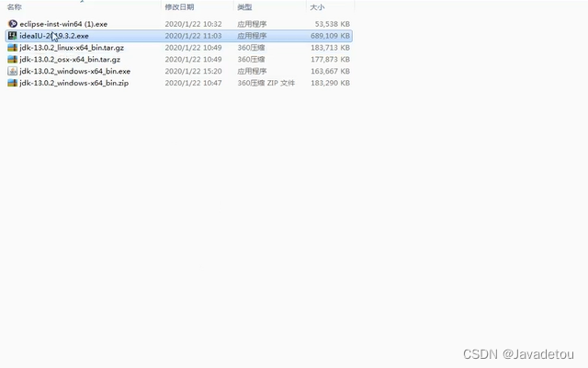The height and width of the screenshot is (368, 588).
Task: Click the type 360压缩 ZIP 文件
Action: [266, 83]
